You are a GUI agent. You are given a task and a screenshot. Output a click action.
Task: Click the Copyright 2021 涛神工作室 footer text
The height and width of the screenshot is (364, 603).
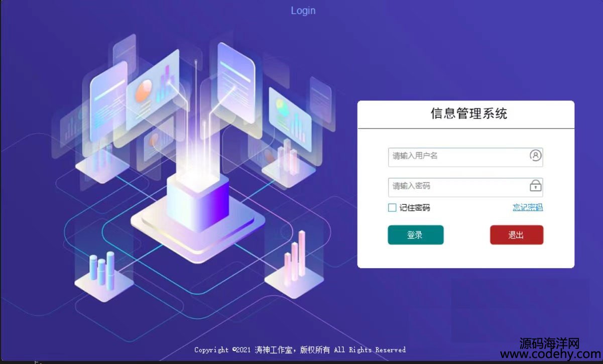tap(300, 350)
